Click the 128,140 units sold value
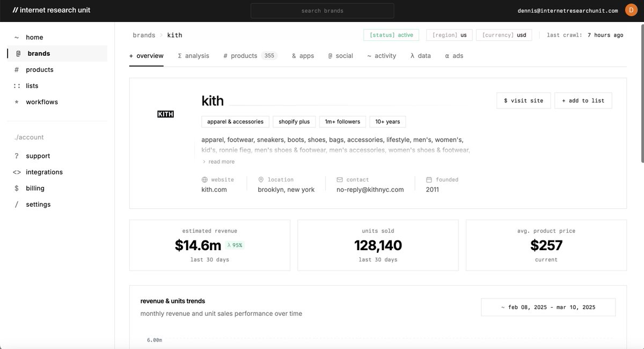The image size is (644, 349). (378, 245)
